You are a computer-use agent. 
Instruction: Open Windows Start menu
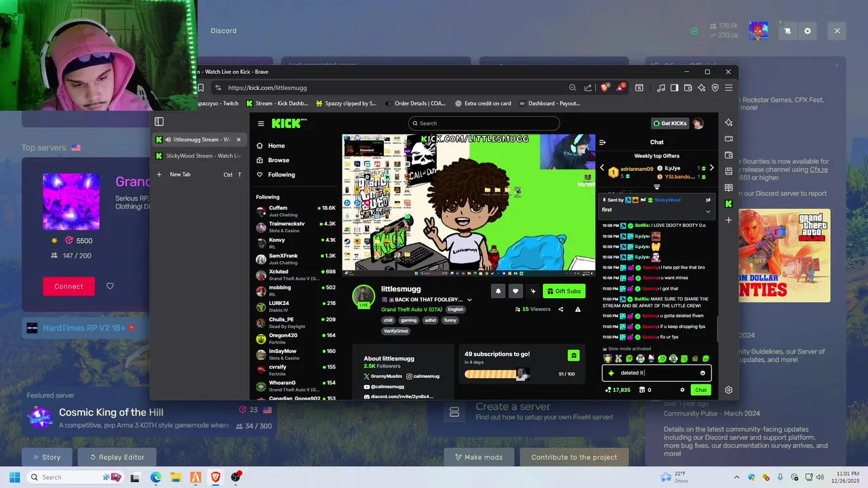tap(14, 477)
